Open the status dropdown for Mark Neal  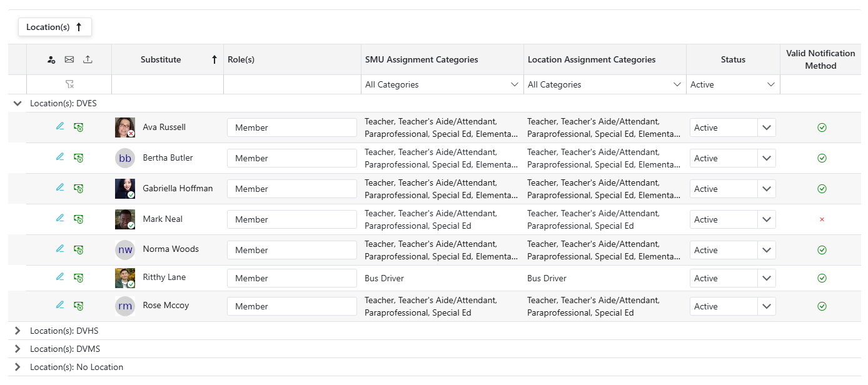point(767,219)
